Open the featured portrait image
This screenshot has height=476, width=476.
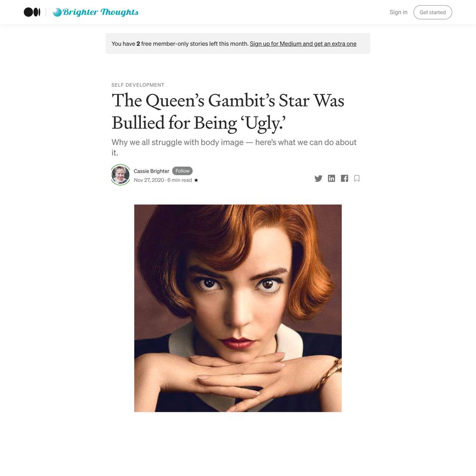pyautogui.click(x=238, y=308)
